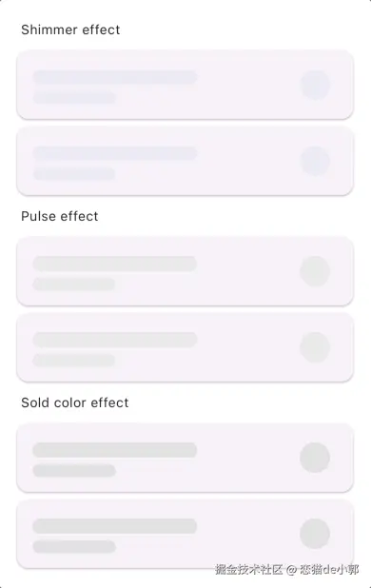Click the watermark text at bottom right
Screen dimensions: 371x588
click(x=287, y=569)
